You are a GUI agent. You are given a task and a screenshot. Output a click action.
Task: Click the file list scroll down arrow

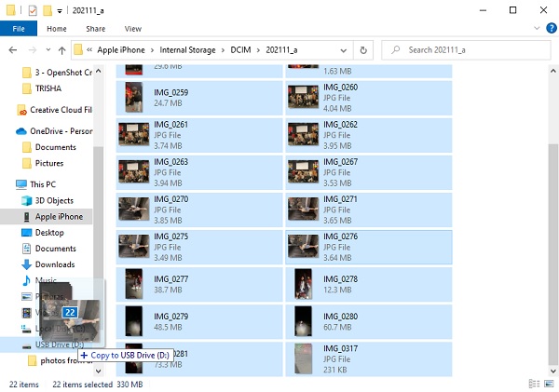tap(552, 371)
